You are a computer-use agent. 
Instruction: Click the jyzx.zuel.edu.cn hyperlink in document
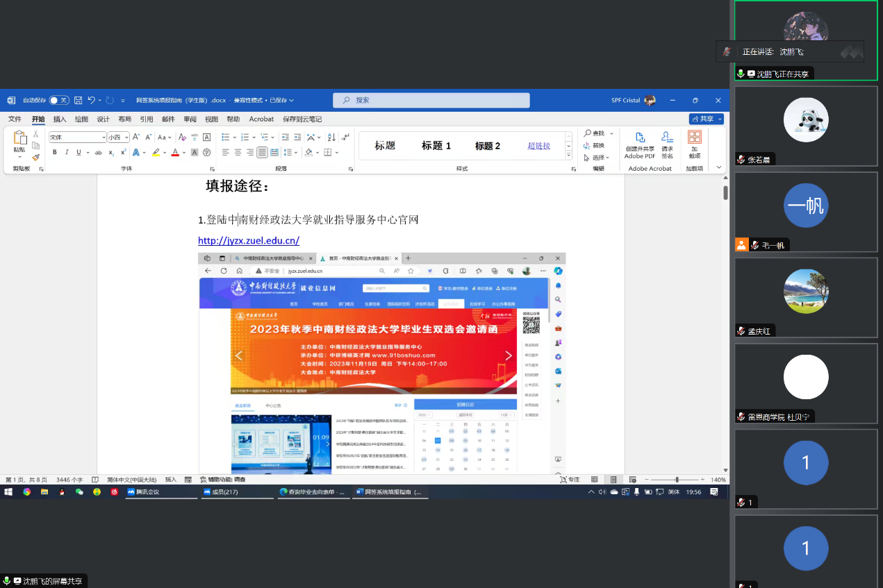click(249, 241)
